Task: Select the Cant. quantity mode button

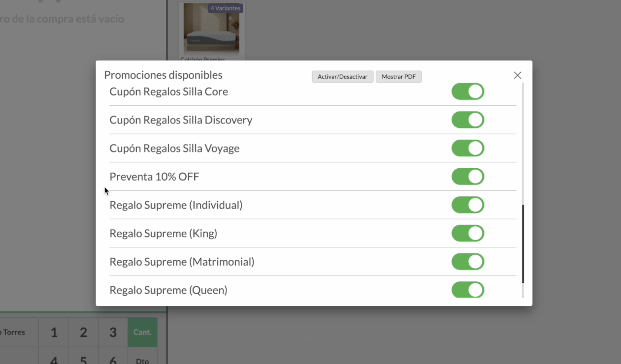Action: (143, 332)
